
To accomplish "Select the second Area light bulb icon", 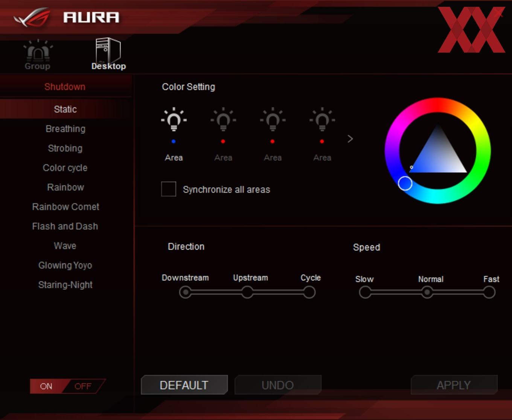I will (x=223, y=120).
